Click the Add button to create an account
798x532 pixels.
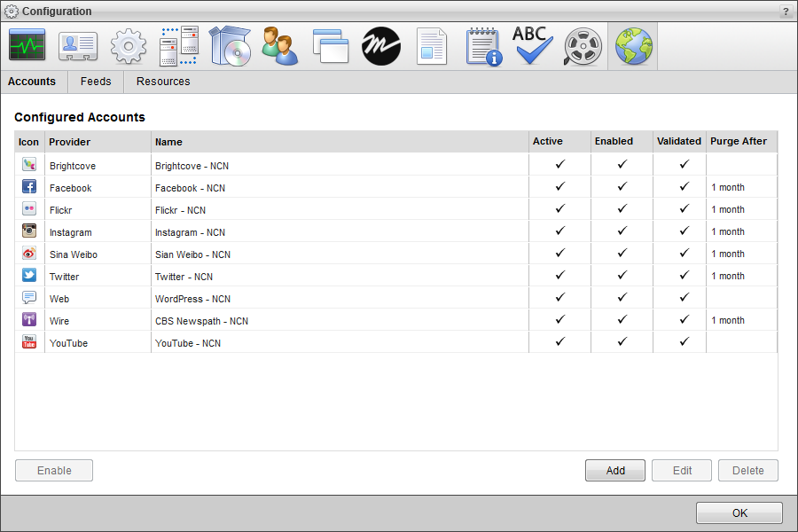coord(614,470)
